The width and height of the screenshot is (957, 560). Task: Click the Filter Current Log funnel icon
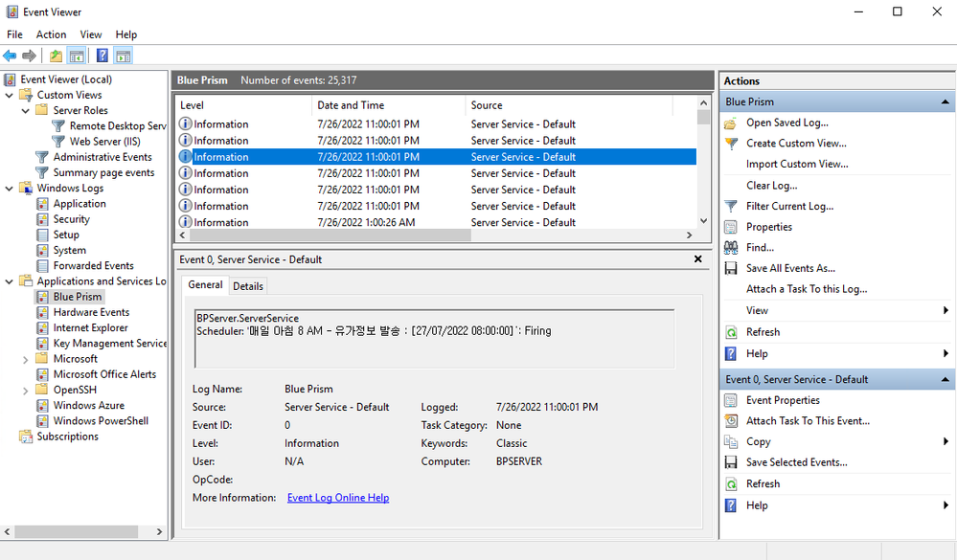[x=731, y=206]
